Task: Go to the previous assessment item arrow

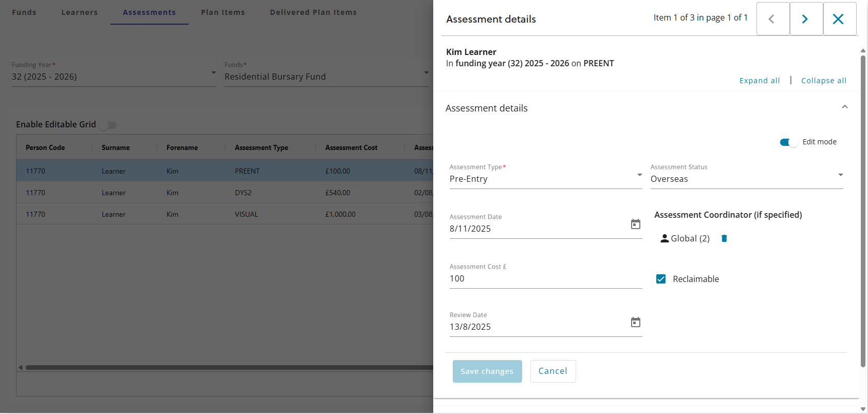Action: tap(772, 19)
